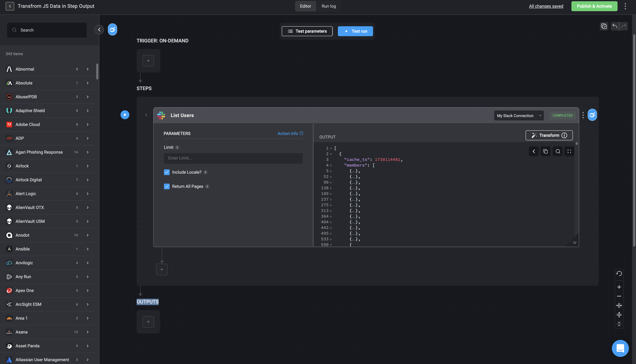Click the left-arrow icon in output toolbar
636x364 pixels.
[534, 151]
